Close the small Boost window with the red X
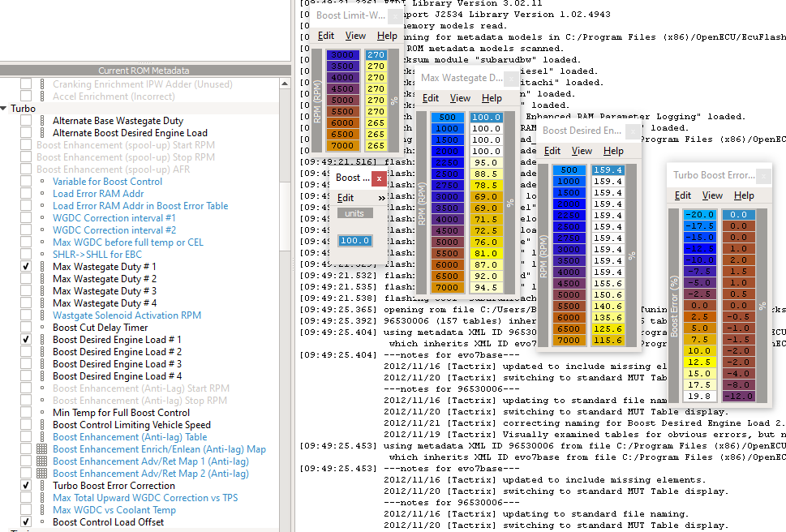 coord(380,178)
